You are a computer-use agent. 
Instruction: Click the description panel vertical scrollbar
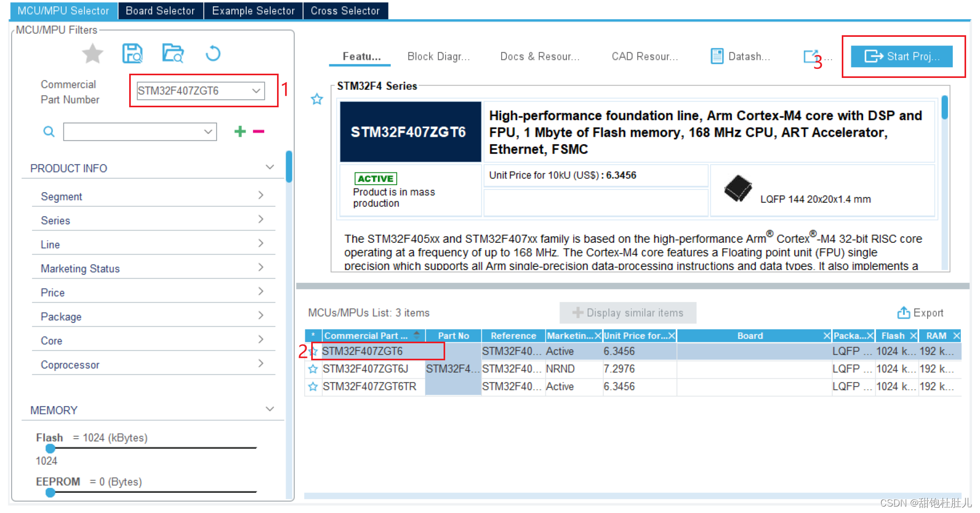(x=945, y=107)
